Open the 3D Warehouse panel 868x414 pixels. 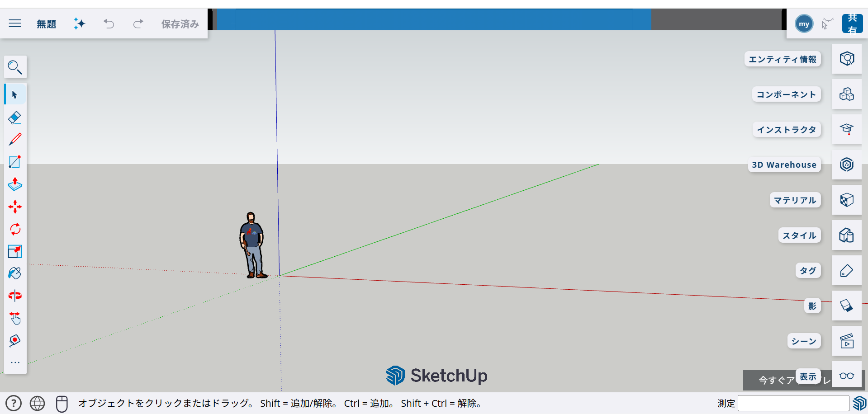tap(846, 165)
